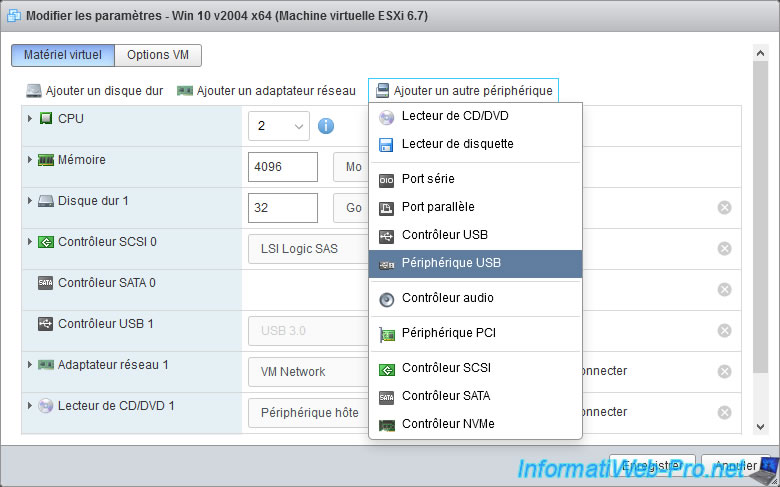780x487 pixels.
Task: Select Port parallèle menu entry
Action: (475, 207)
